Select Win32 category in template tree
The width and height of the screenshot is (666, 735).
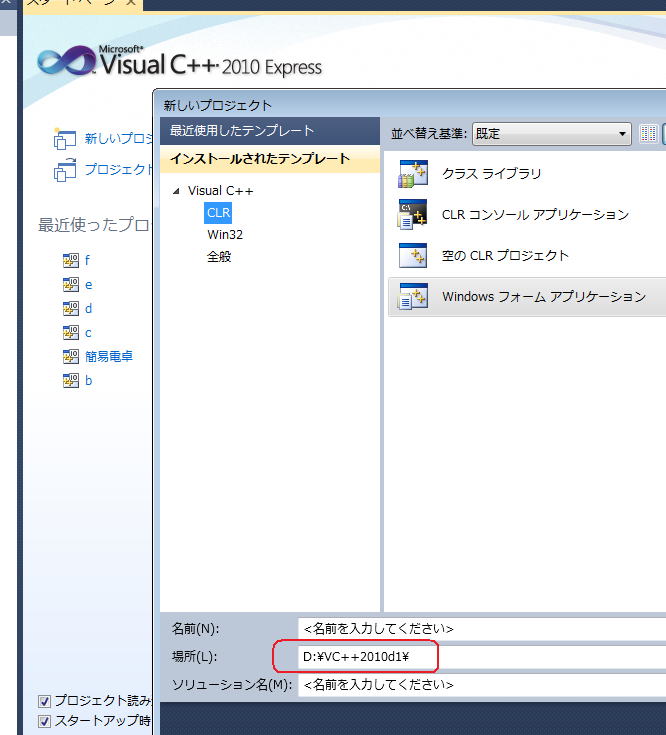click(225, 234)
